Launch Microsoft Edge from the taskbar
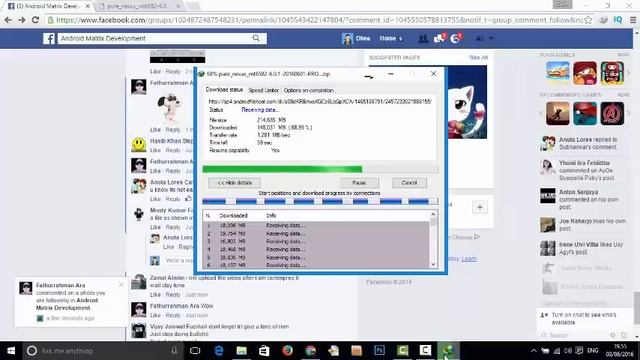 219,351
